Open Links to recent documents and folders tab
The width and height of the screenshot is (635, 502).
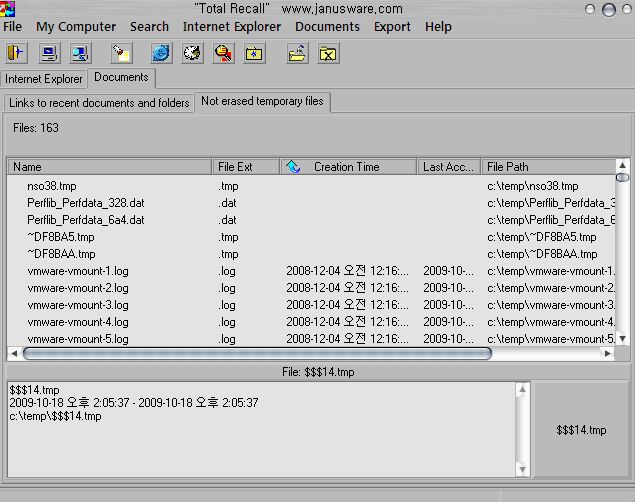(99, 103)
